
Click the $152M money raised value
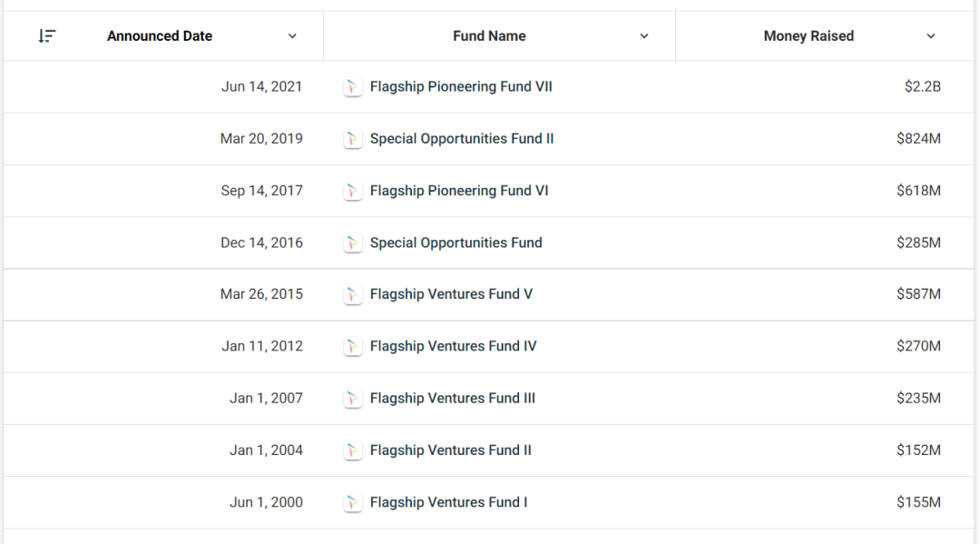tap(918, 450)
